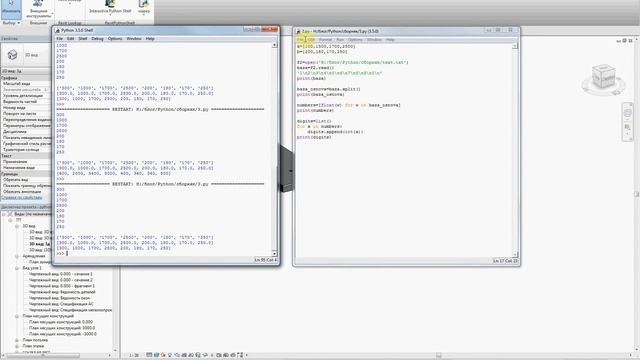This screenshot has height=360, width=640.
Task: Select Чертежный вид: 0.000 - сечение 2
Action: (x=61, y=280)
